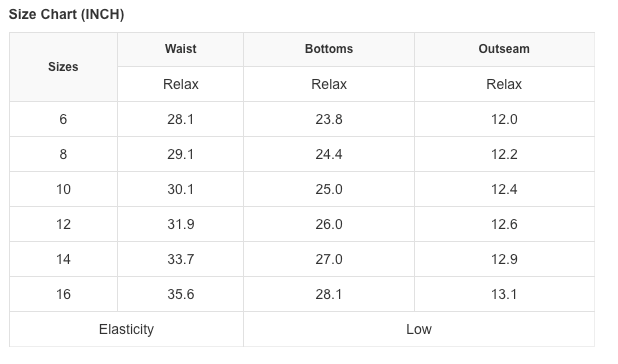Click the size 12 row label
The width and height of the screenshot is (618, 364).
pos(63,225)
